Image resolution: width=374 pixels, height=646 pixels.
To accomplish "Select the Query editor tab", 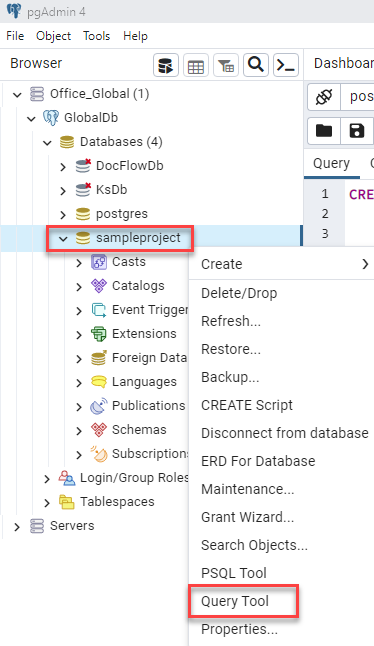I will (332, 164).
